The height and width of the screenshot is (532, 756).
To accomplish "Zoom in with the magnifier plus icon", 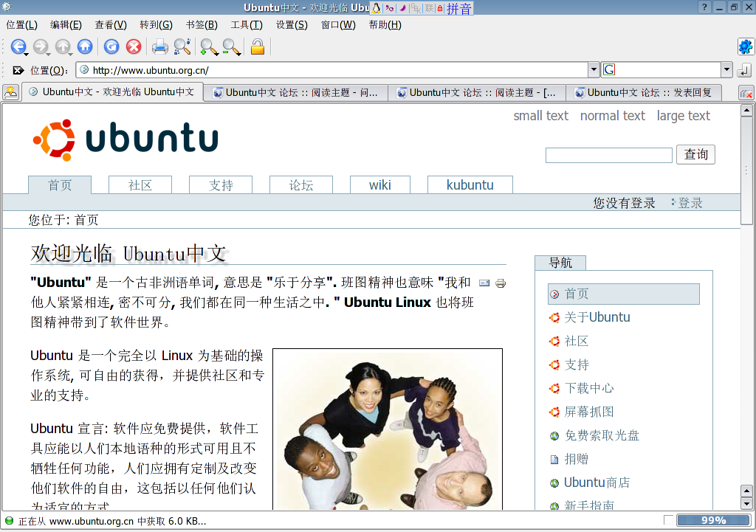I will tap(208, 46).
